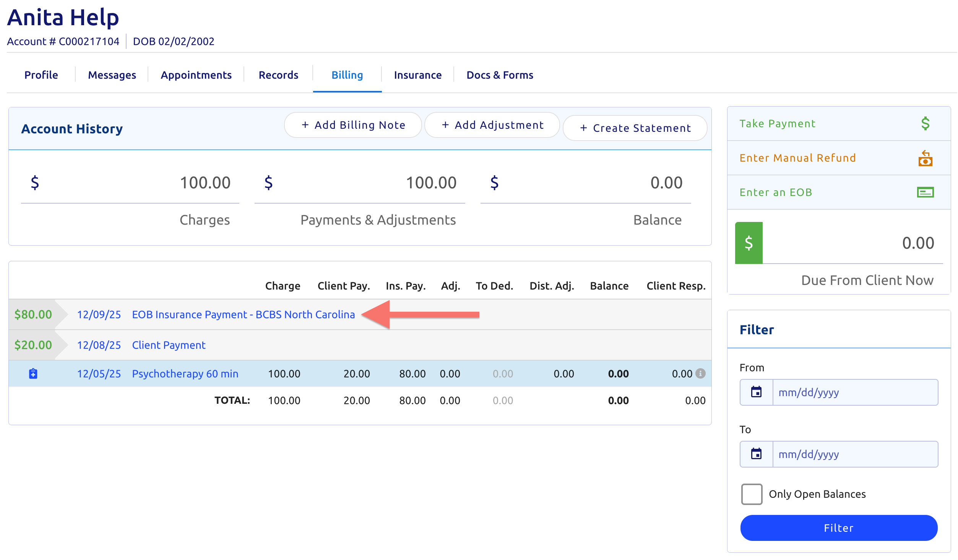The width and height of the screenshot is (958, 560).
Task: Open the To date calendar icon
Action: tap(756, 454)
